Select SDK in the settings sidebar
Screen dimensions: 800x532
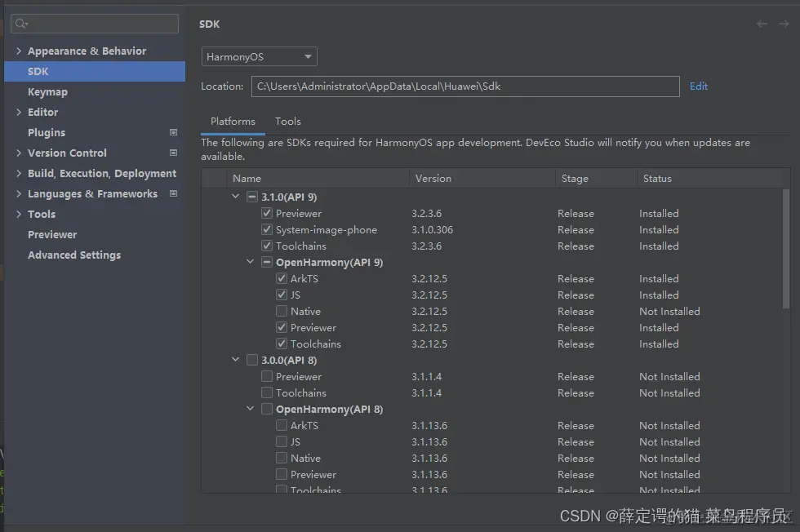(95, 72)
